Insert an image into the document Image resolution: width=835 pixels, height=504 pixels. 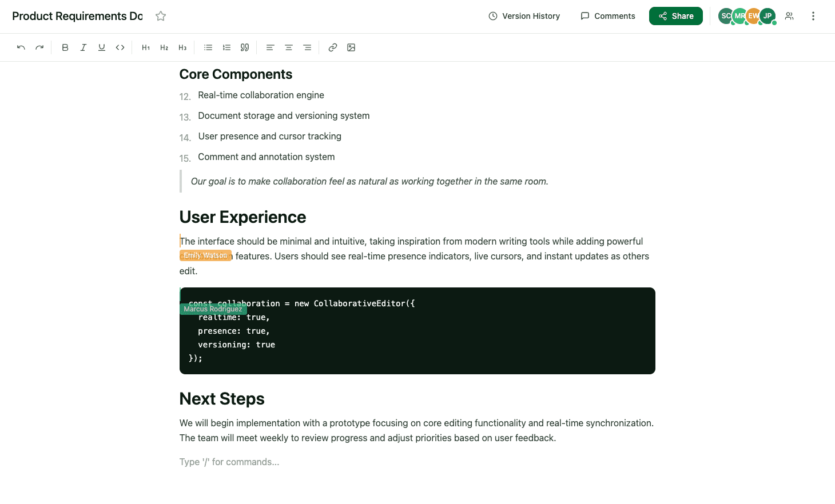click(351, 47)
